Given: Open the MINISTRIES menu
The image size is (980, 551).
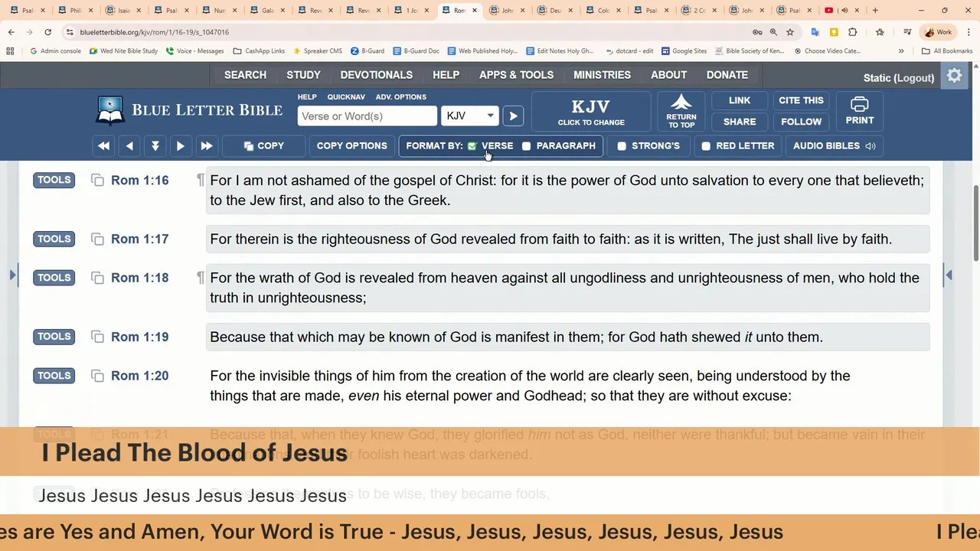Looking at the screenshot, I should 602,75.
